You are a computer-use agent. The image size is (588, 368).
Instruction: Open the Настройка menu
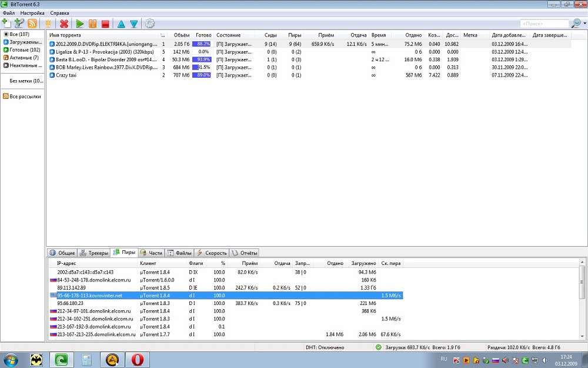(x=32, y=13)
